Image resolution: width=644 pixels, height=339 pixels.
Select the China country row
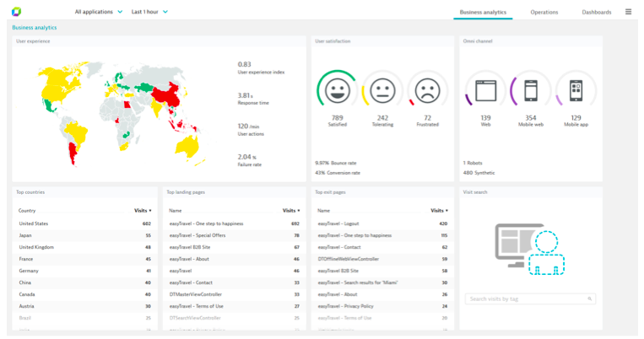(84, 282)
